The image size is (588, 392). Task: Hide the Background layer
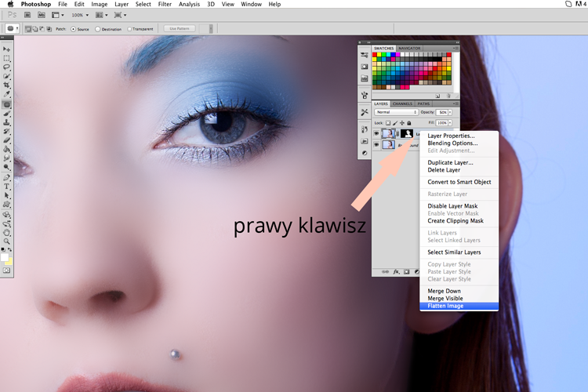click(376, 145)
